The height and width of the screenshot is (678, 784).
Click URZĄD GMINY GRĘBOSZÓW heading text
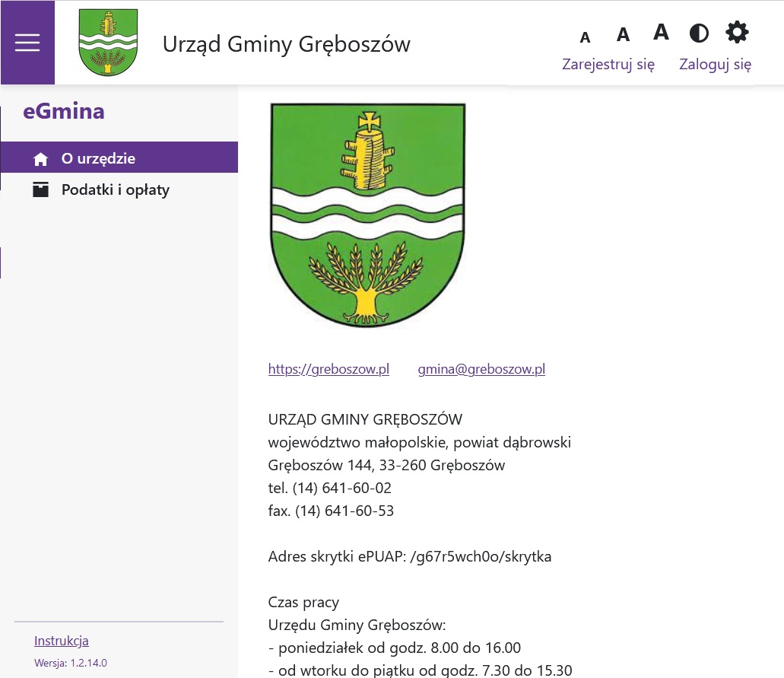365,419
